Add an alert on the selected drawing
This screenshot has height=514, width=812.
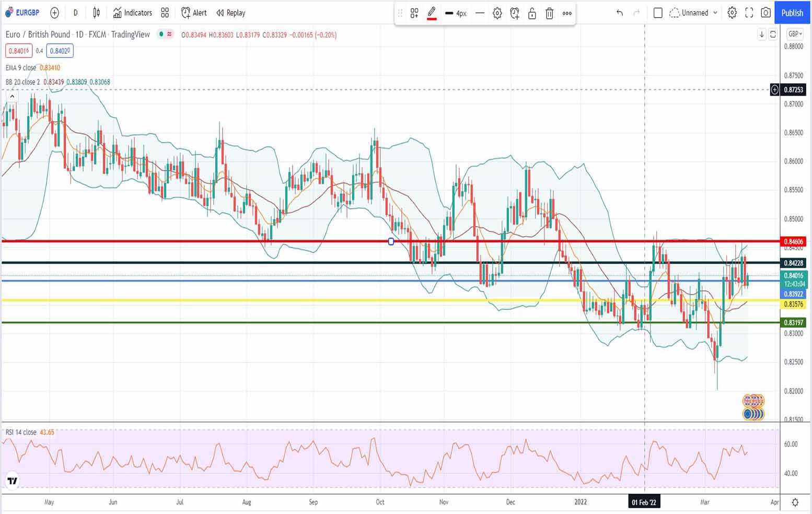click(x=515, y=14)
